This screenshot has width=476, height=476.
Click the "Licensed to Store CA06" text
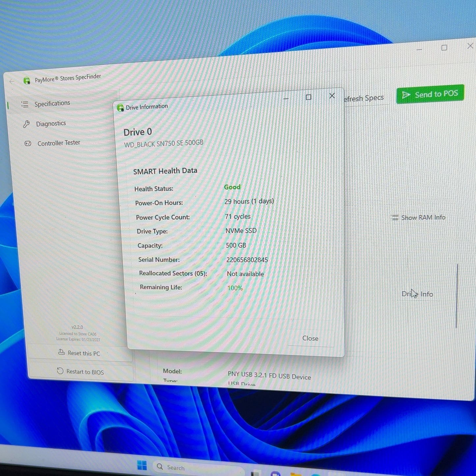78,334
